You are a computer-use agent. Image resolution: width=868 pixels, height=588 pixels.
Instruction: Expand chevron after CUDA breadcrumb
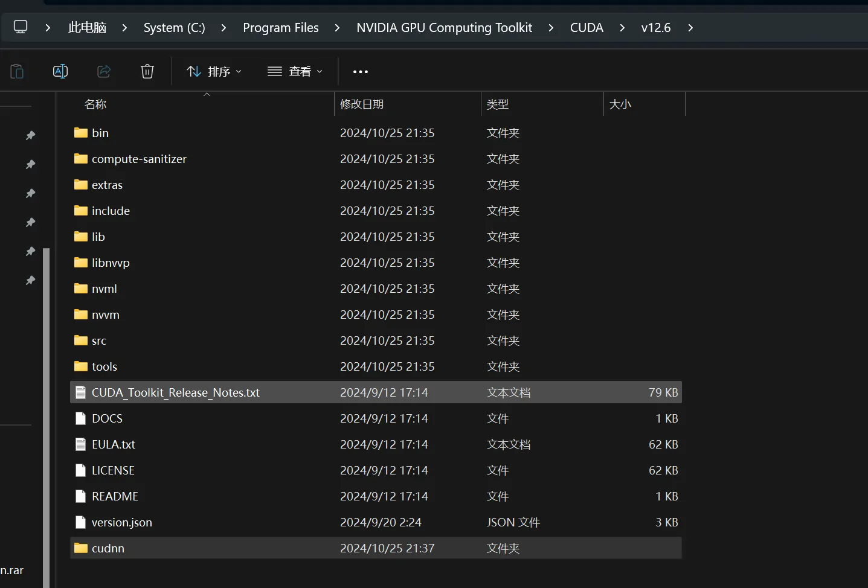pos(622,28)
